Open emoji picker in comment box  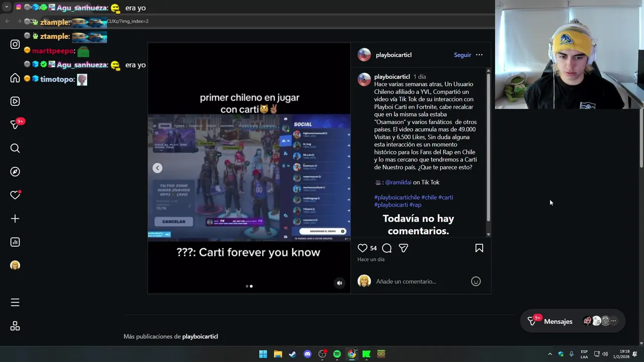pyautogui.click(x=475, y=282)
